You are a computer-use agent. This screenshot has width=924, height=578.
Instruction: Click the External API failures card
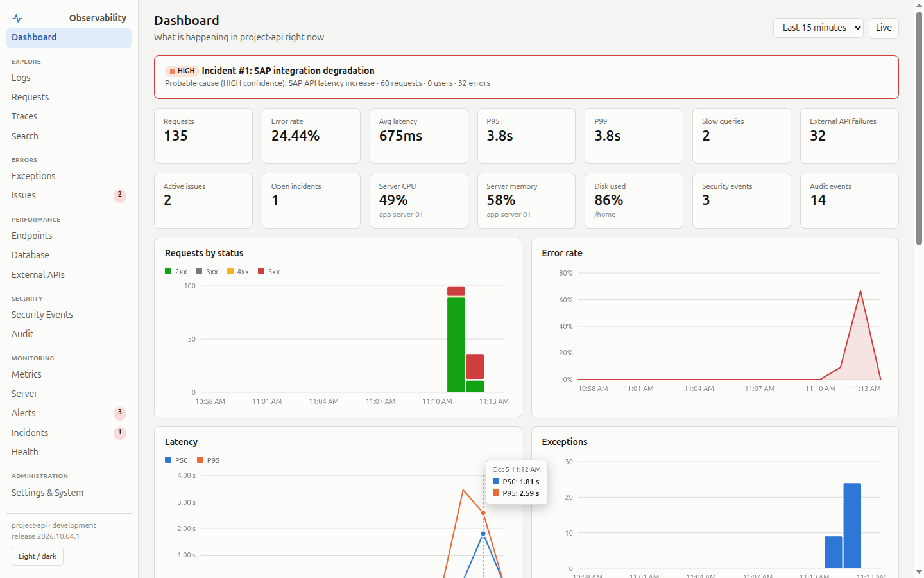850,136
